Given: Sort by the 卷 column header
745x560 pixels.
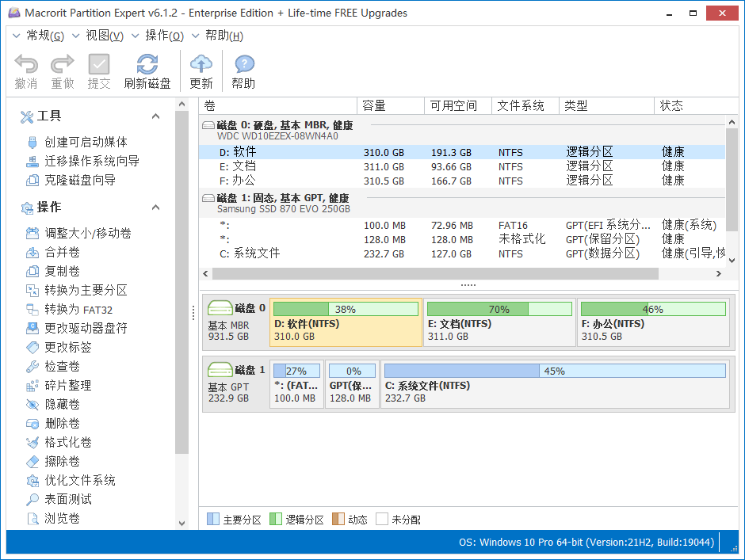Looking at the screenshot, I should tap(277, 105).
